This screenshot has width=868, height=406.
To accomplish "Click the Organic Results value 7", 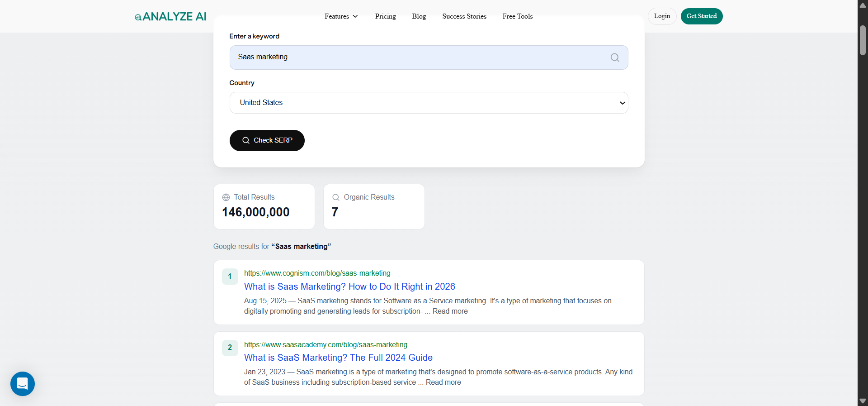I will [335, 212].
